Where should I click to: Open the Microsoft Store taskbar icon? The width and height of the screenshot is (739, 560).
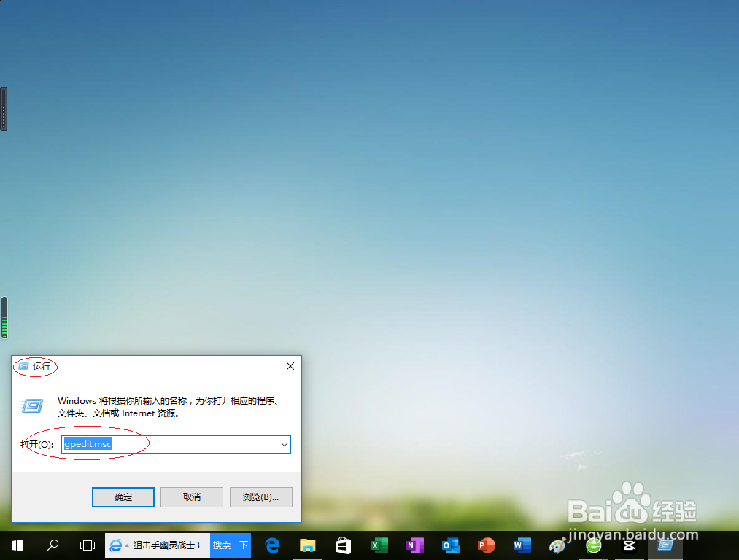(343, 545)
